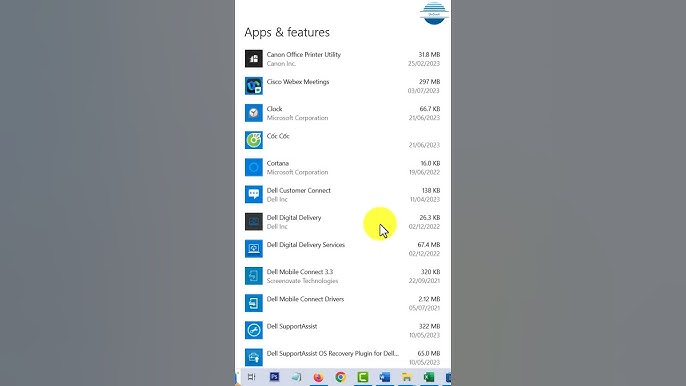Select the "Dell Mobile Connect 3.3" name
This screenshot has height=386, width=686.
click(x=300, y=272)
